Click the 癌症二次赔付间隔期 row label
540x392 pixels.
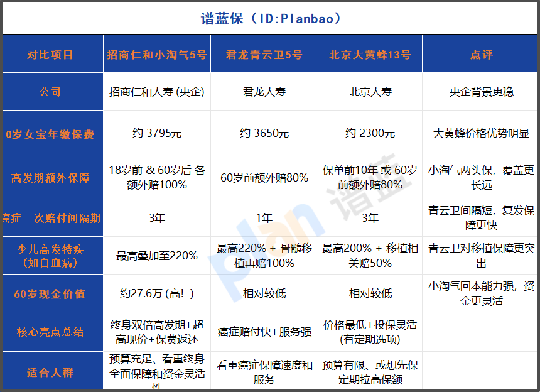(51, 218)
